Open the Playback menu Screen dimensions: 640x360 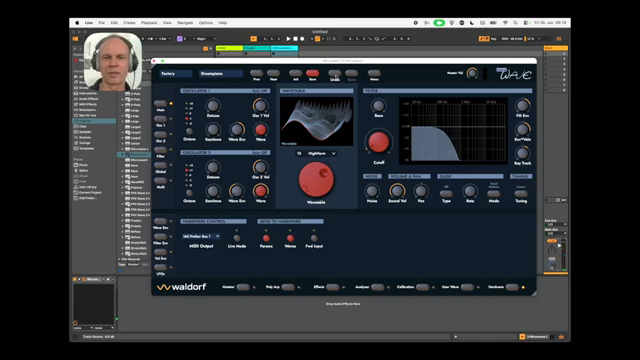[x=149, y=23]
